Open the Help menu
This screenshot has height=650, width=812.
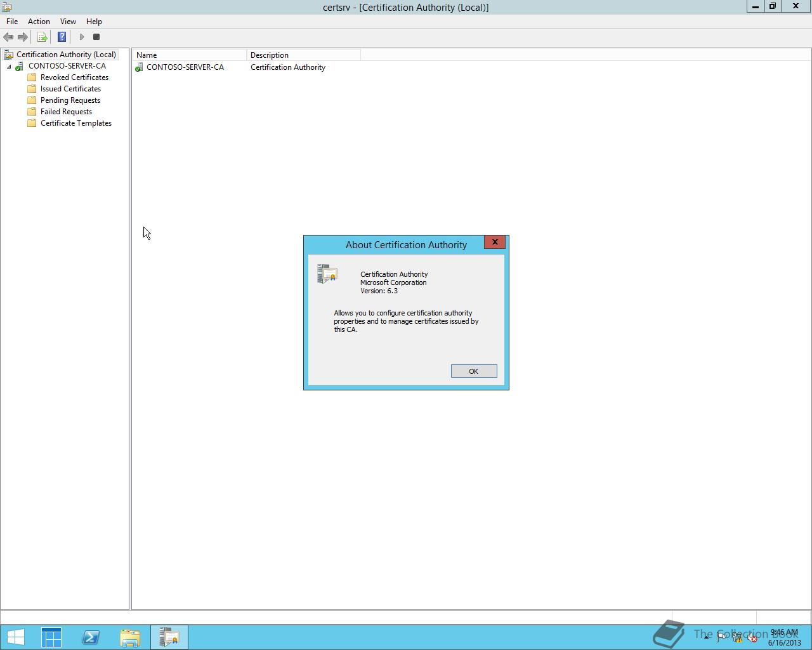(x=94, y=22)
